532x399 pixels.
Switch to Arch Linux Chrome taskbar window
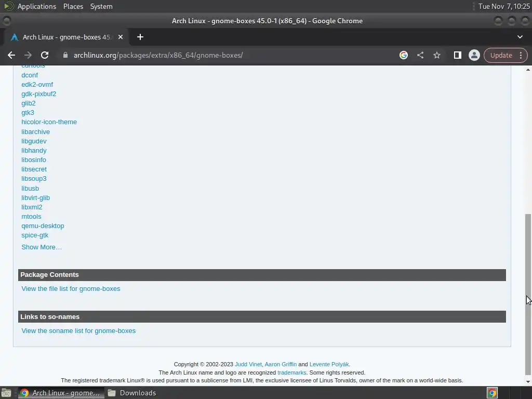pos(61,393)
